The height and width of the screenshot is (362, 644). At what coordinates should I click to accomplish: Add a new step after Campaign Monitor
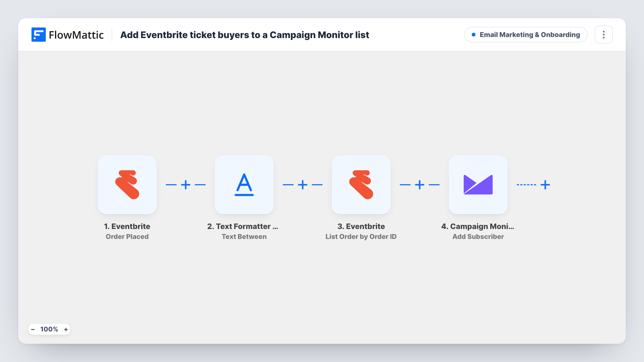coord(545,185)
